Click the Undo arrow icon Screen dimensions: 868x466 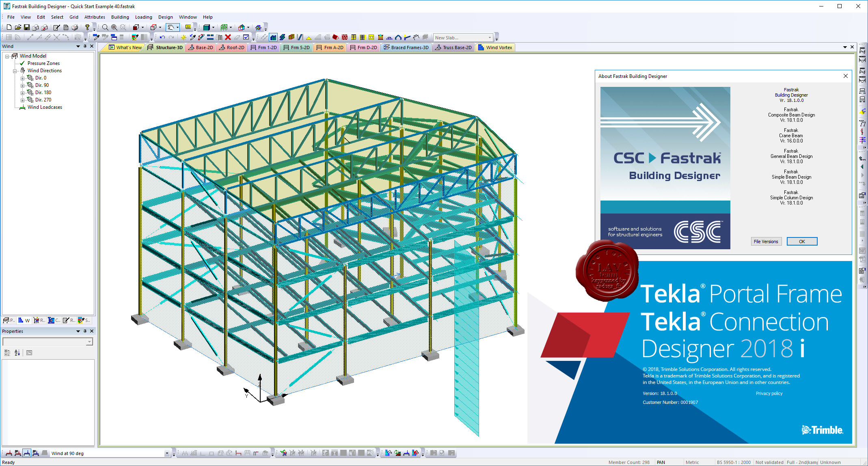[162, 37]
